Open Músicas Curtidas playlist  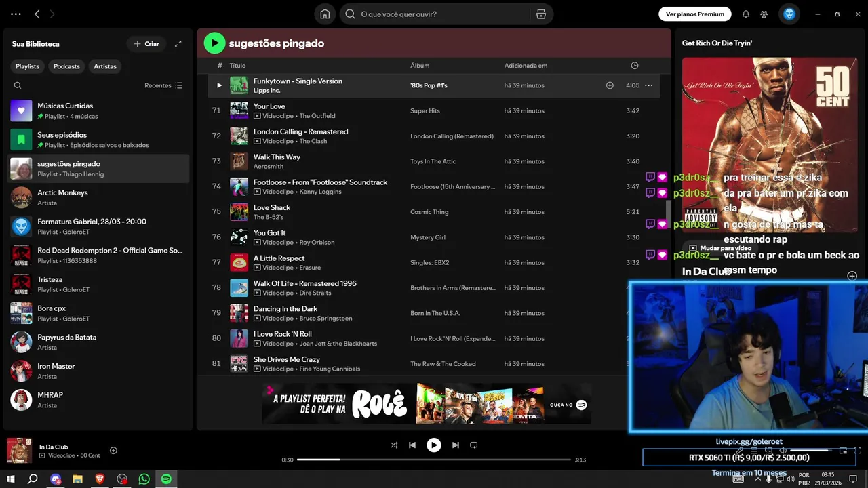point(98,110)
